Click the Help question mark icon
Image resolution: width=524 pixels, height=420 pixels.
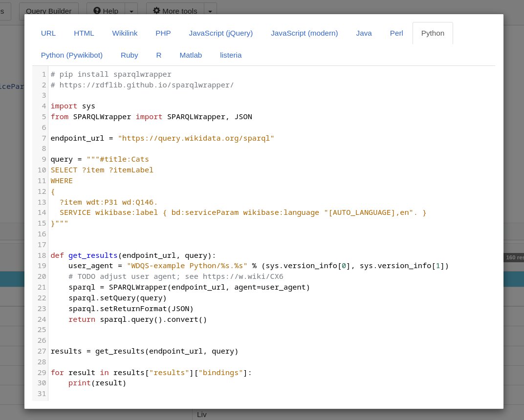97,11
